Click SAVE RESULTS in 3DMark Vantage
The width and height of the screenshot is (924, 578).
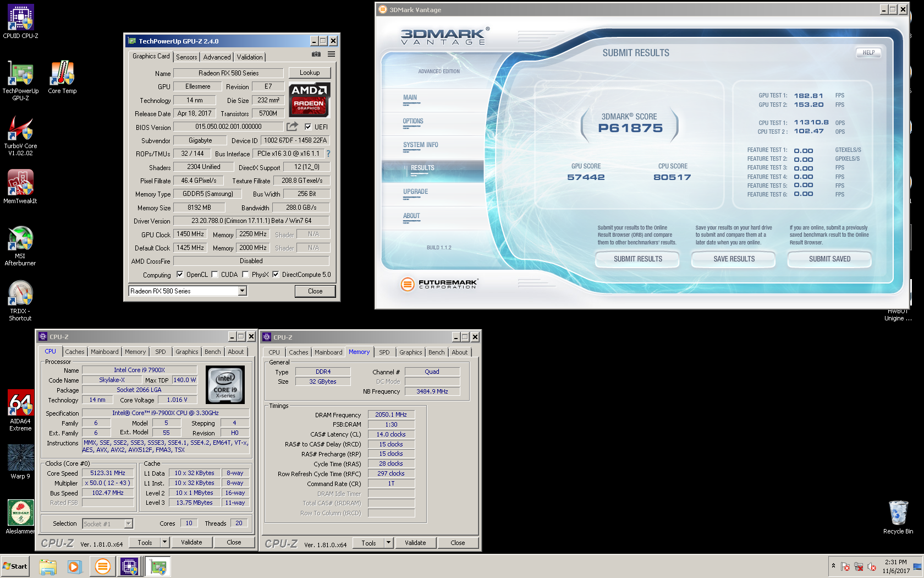734,259
